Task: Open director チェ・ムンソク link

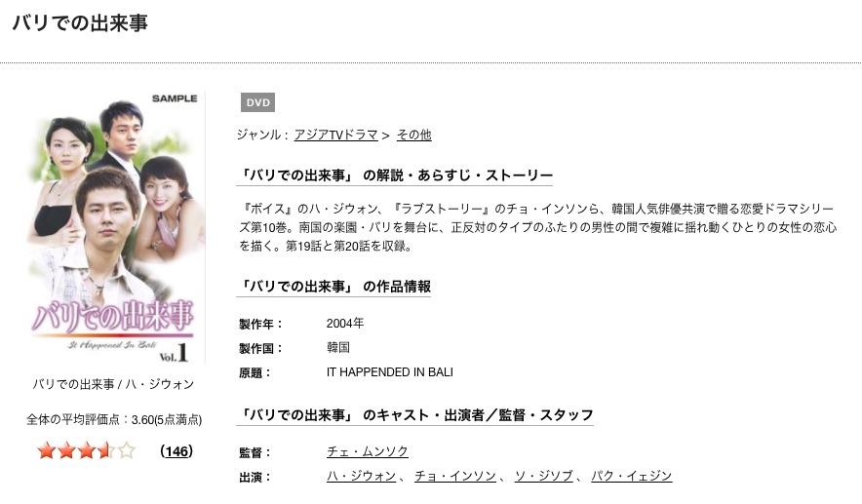Action: [x=368, y=451]
